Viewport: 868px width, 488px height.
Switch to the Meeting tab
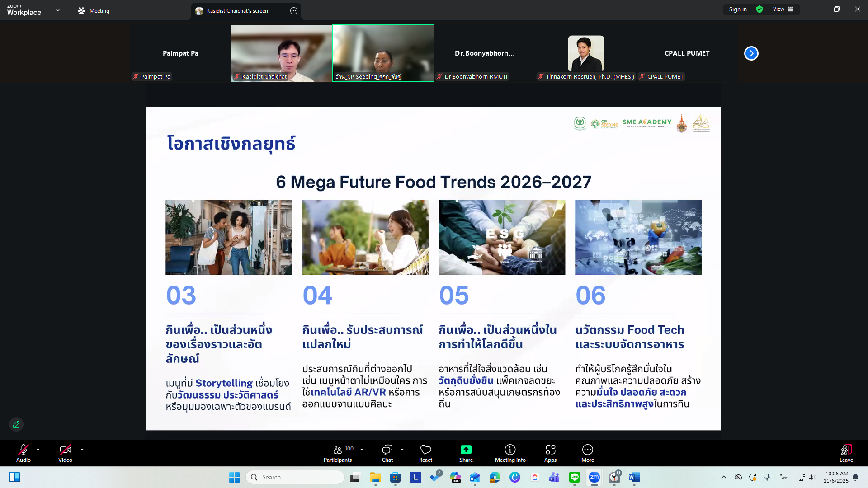click(x=94, y=11)
